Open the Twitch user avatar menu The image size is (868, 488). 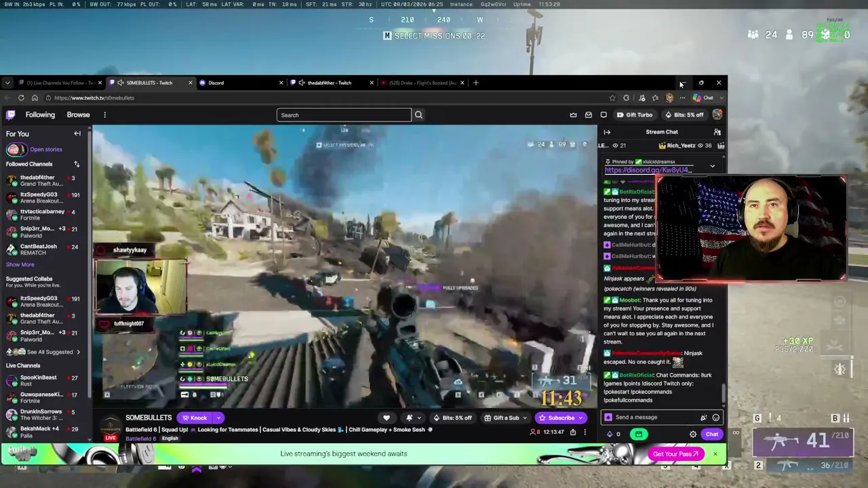tap(717, 115)
